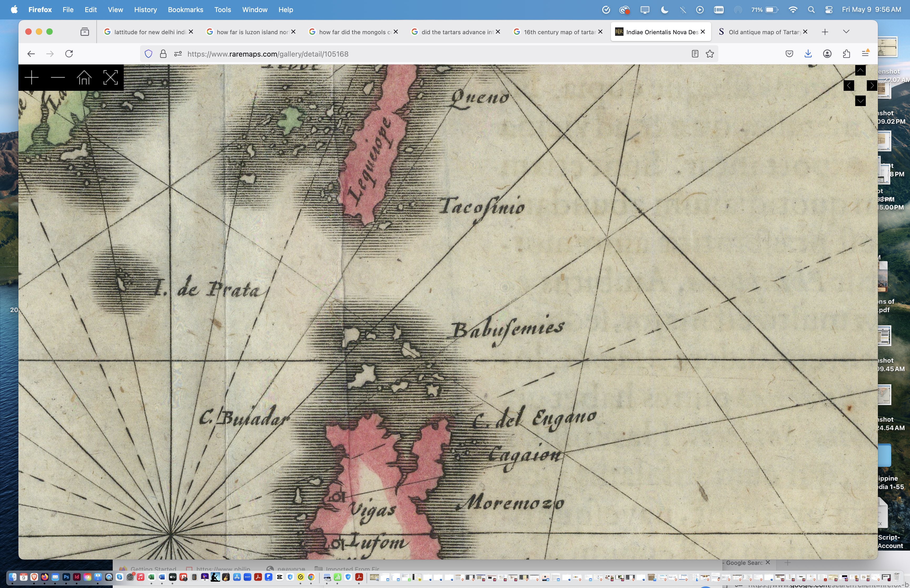Pan map down with bottom arrow

(860, 101)
